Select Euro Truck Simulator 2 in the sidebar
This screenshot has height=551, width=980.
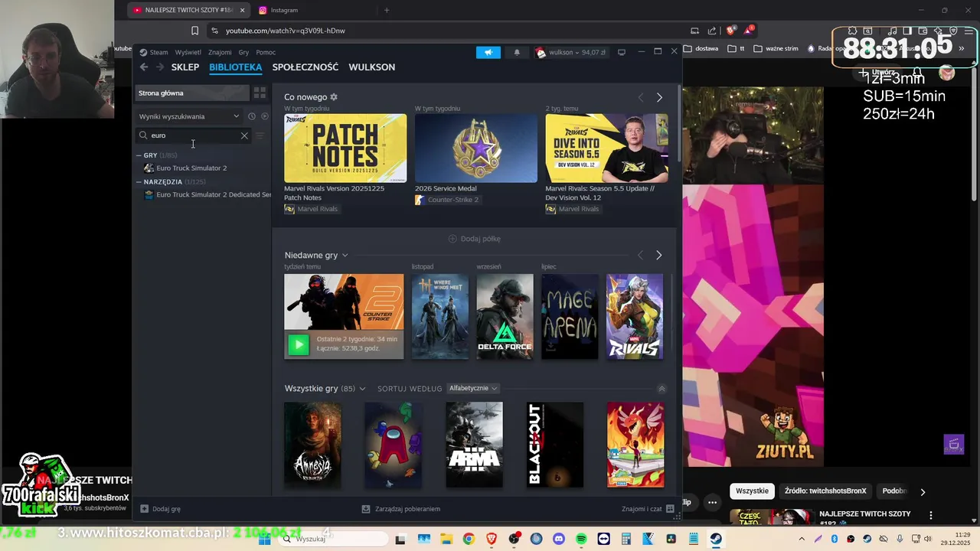(191, 168)
